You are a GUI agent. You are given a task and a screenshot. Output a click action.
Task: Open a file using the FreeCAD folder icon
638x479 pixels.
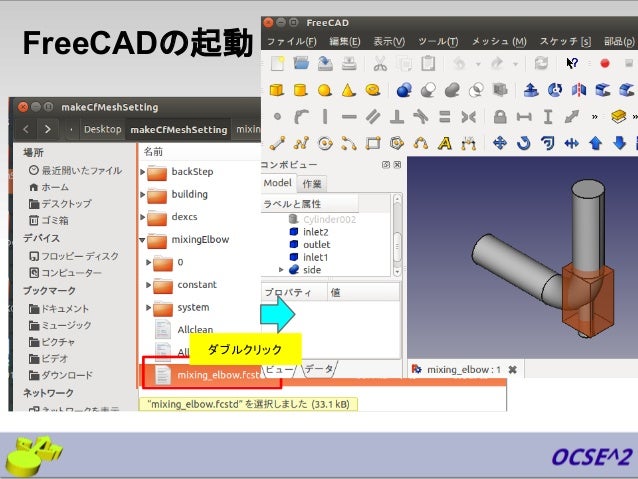click(301, 63)
